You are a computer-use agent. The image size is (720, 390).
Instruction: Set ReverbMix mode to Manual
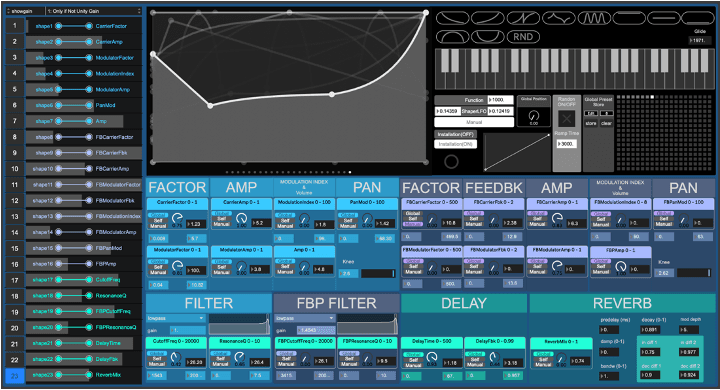tap(543, 365)
